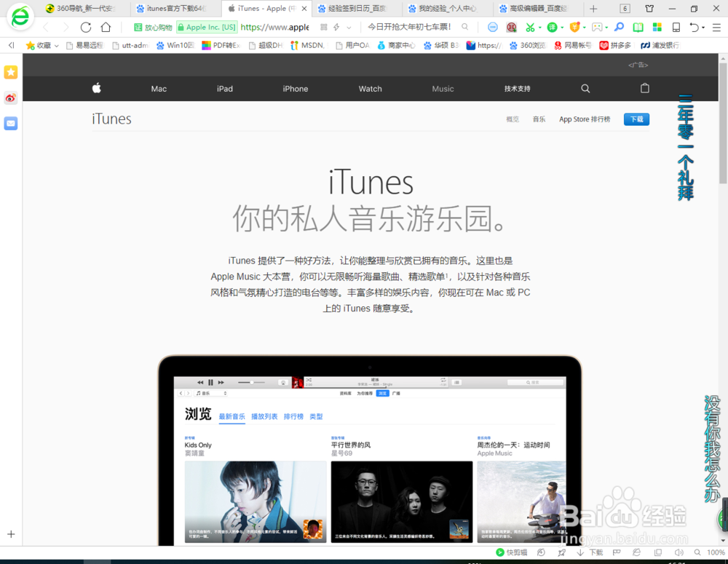The image size is (728, 564).
Task: Click the green reading mode book icon
Action: point(638,28)
